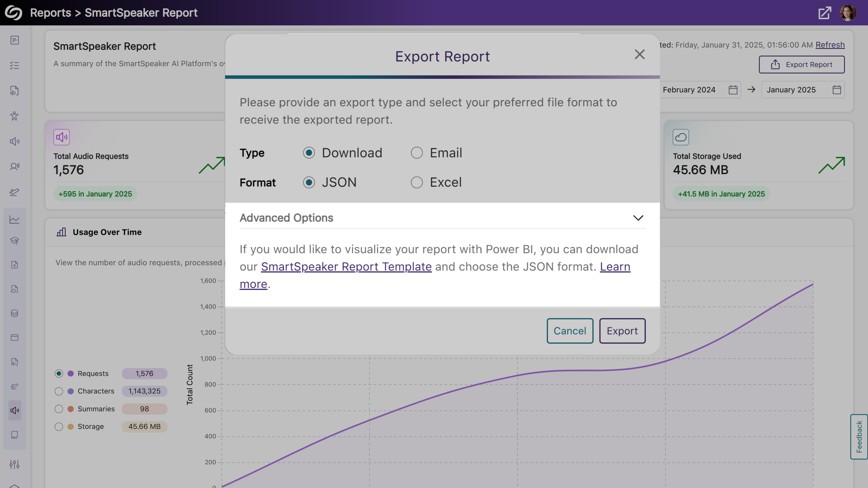
Task: Open the database stack sidebar icon
Action: pos(14,313)
